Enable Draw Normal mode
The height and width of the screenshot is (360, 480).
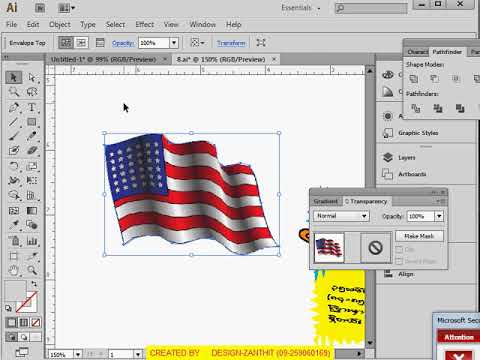point(11,337)
